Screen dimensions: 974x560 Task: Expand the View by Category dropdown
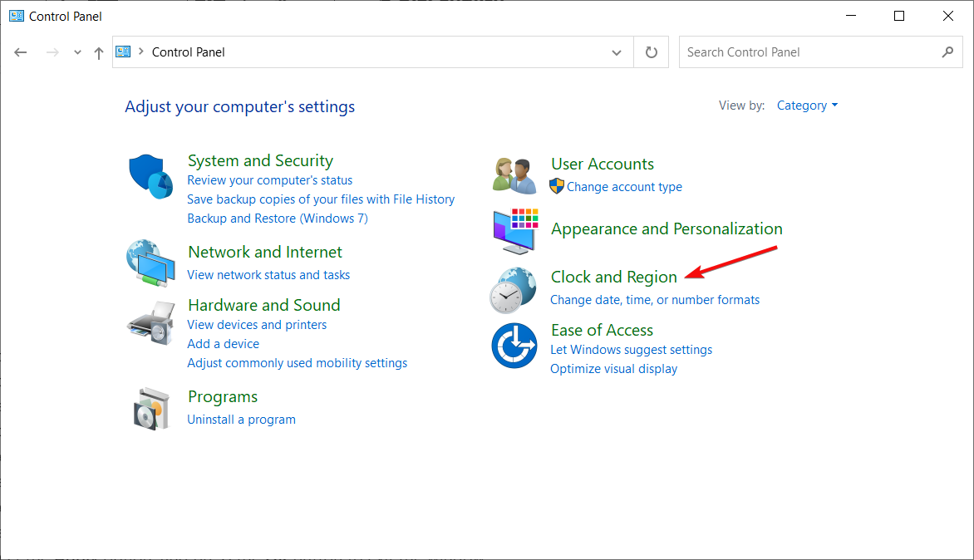coord(807,106)
